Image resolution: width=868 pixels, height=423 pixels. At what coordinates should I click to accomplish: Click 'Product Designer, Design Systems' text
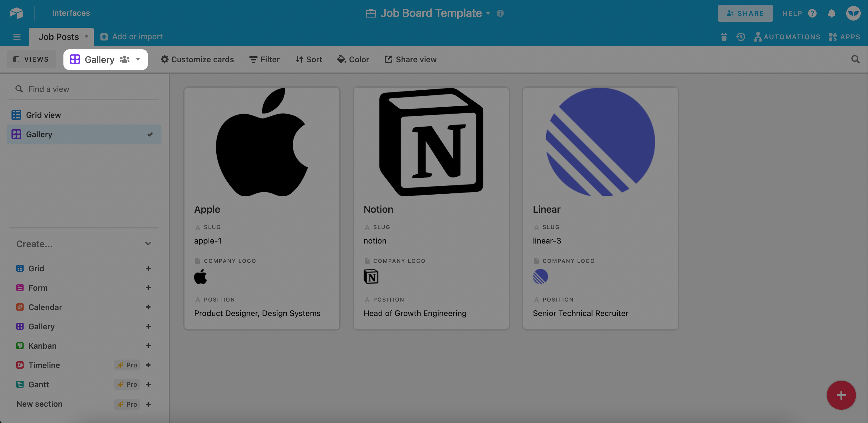tap(257, 313)
